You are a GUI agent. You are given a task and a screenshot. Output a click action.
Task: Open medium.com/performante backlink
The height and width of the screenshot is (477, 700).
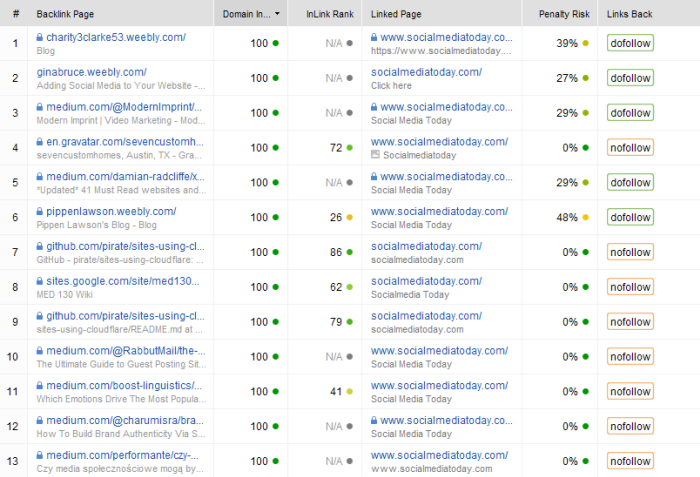(x=122, y=456)
